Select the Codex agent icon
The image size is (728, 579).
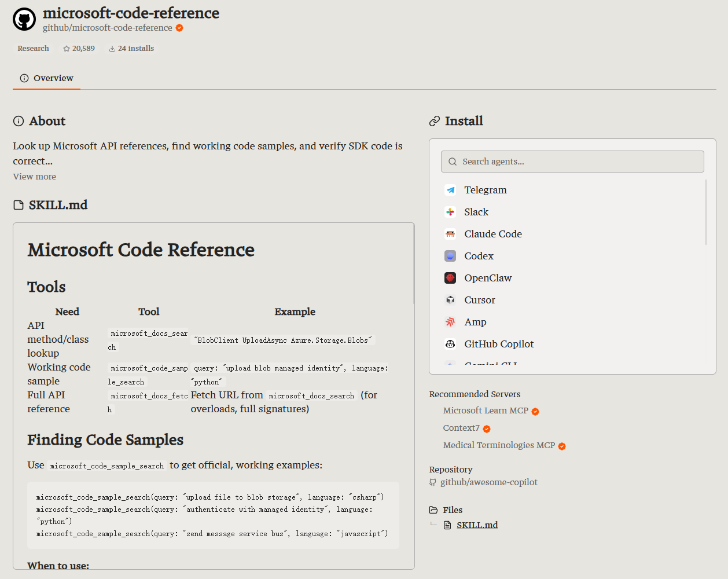tap(450, 256)
